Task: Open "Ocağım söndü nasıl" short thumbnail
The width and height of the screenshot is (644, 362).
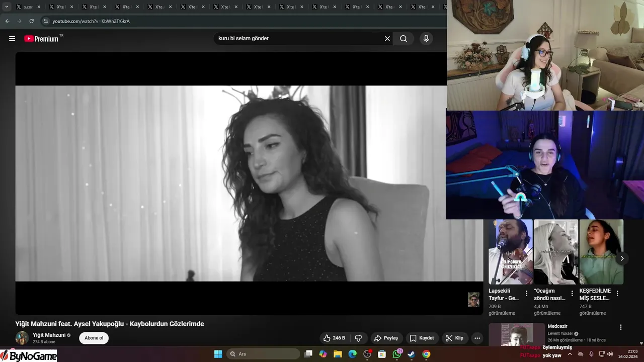Action: (556, 252)
